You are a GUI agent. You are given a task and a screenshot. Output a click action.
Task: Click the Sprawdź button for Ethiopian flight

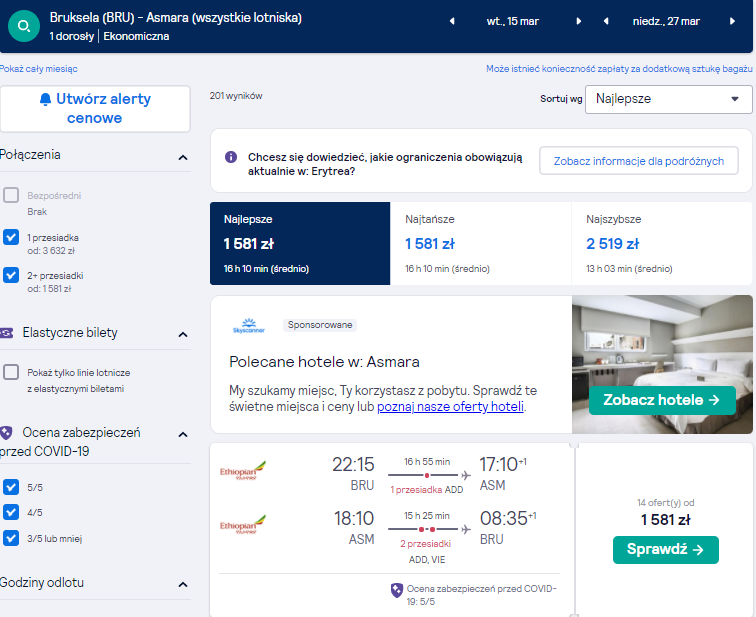665,550
